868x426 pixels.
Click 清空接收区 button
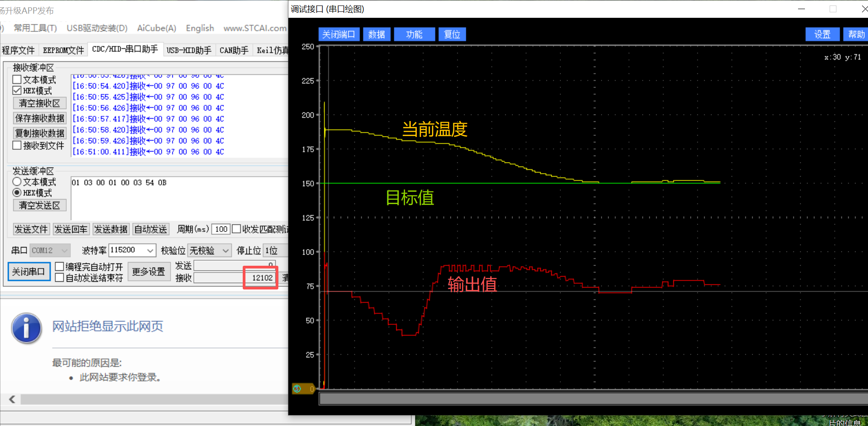click(40, 103)
